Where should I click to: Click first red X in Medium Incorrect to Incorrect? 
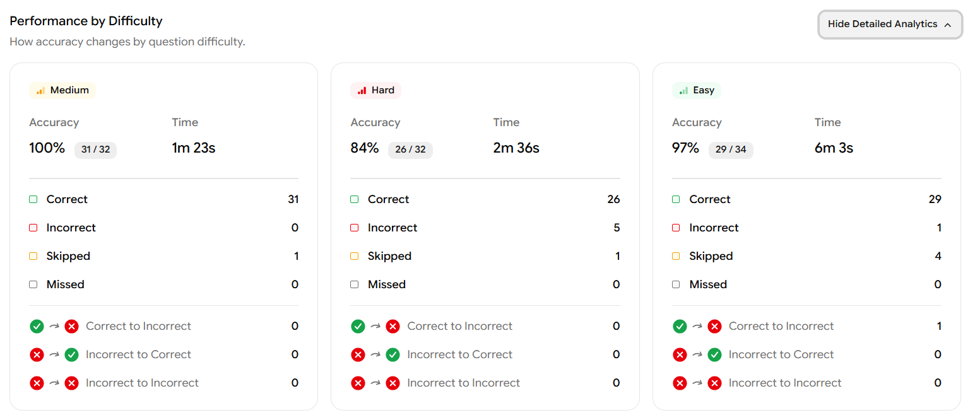coord(37,383)
